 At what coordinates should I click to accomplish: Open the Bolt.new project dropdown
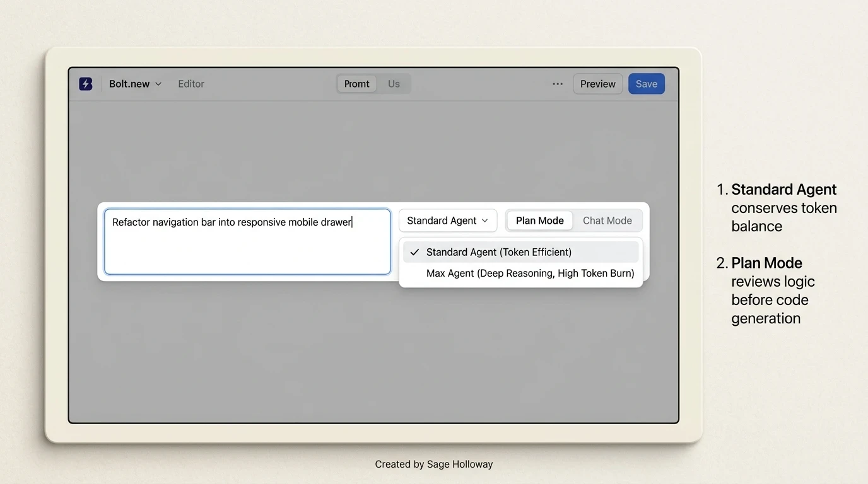click(135, 84)
